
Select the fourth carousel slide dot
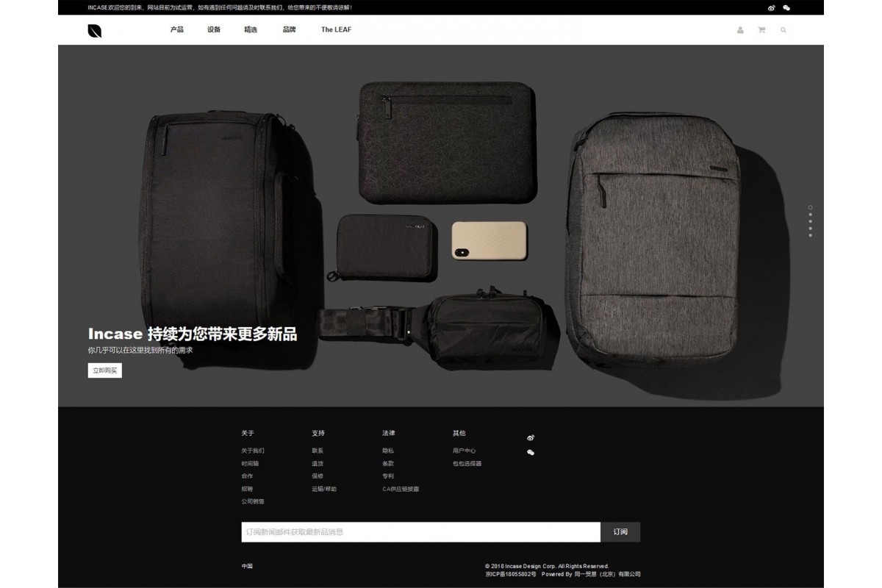[x=810, y=229]
